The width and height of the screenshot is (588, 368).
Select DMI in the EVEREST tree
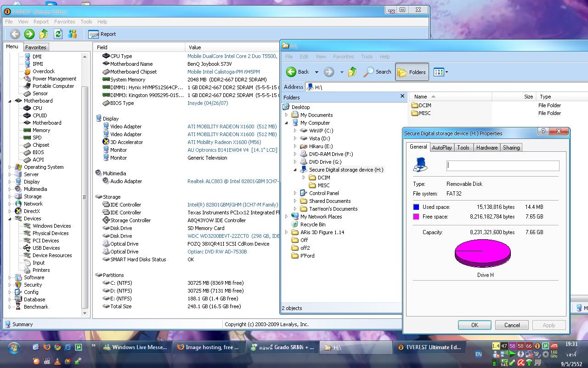[x=37, y=57]
